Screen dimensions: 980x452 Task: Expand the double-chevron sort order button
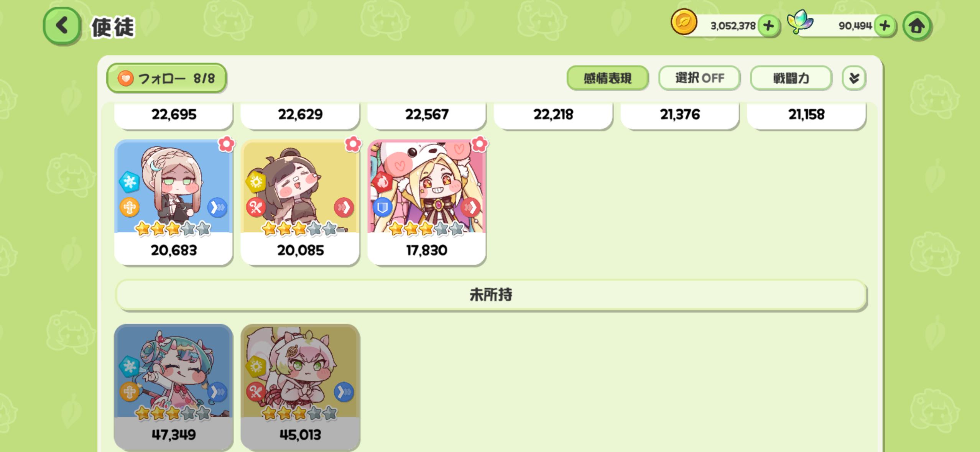pos(854,78)
